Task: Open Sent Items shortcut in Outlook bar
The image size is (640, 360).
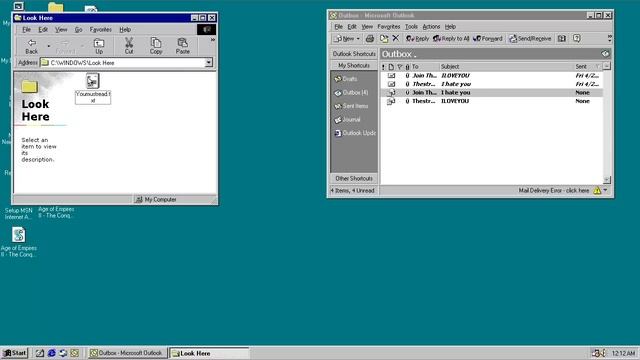Action: click(x=351, y=106)
